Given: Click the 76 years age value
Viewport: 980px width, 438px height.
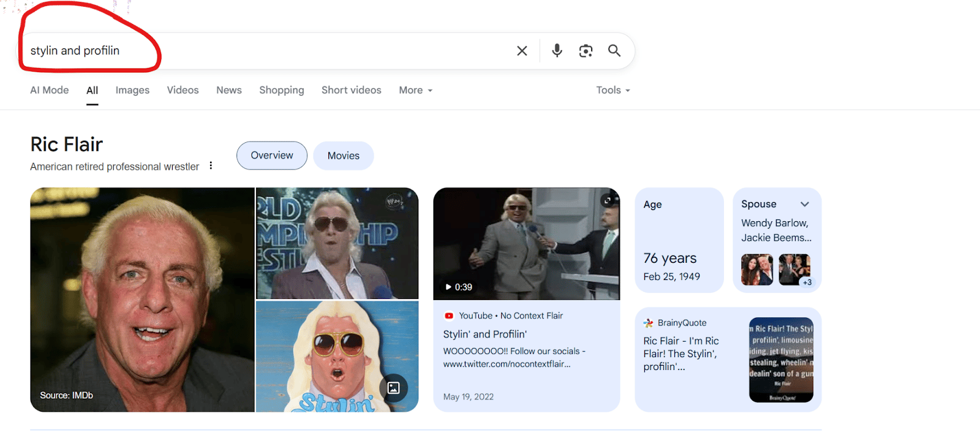Looking at the screenshot, I should (x=670, y=259).
